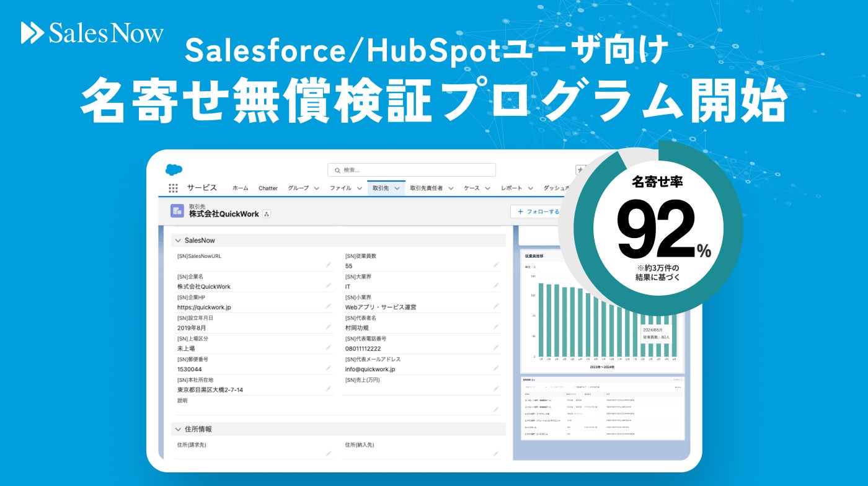Screen dimensions: 868x486
Task: Edit the [SN]売上(万円) field pencil
Action: [x=496, y=389]
